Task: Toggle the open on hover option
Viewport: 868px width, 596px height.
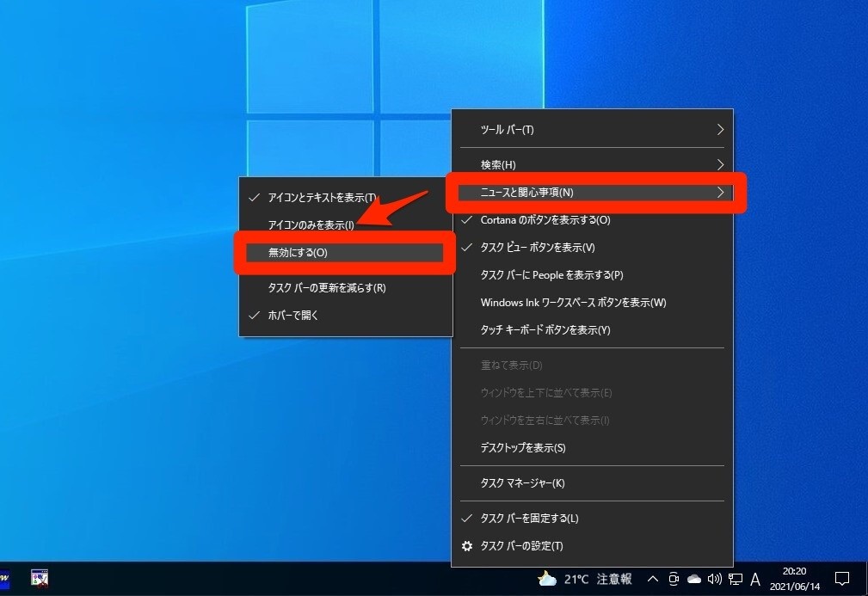Action: coord(293,316)
